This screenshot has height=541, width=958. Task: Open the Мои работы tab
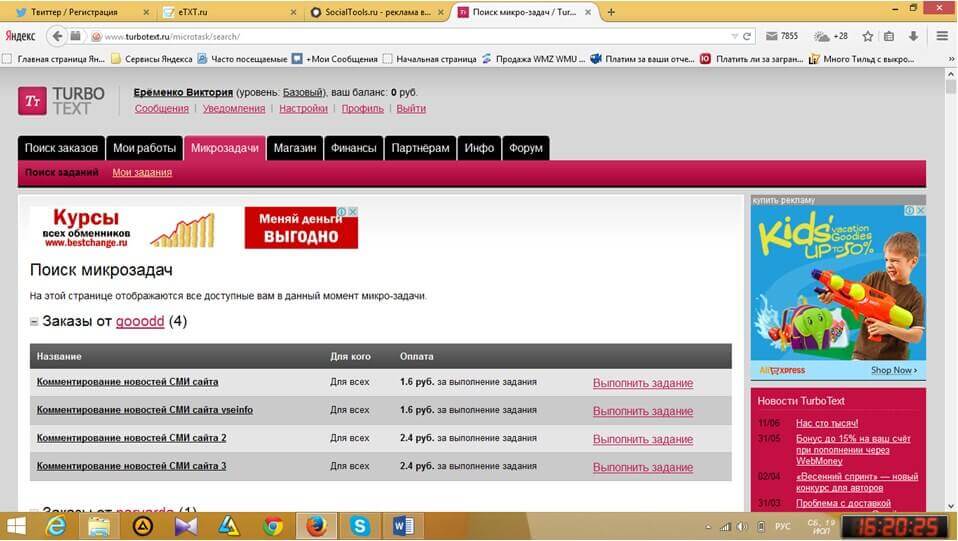click(144, 148)
